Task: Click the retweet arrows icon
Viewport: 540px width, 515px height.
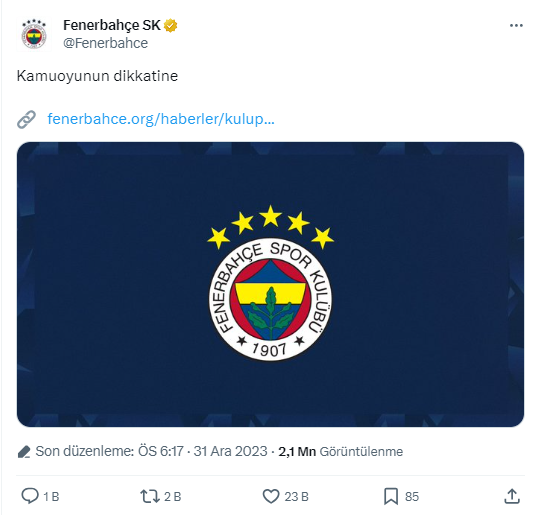Action: (x=150, y=496)
